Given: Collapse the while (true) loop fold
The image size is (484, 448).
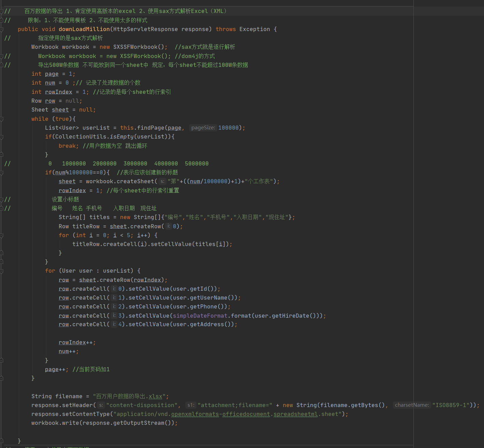Looking at the screenshot, I should 1,119.
